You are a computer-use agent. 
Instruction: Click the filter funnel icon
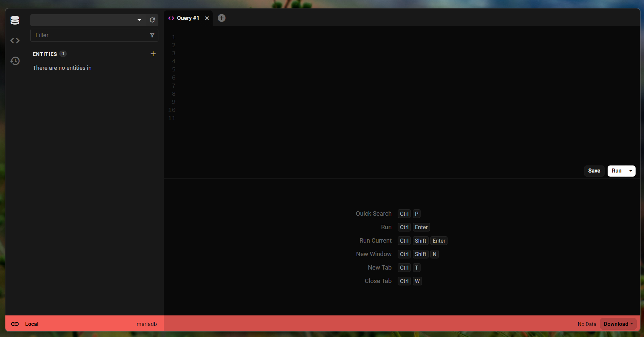[x=152, y=35]
